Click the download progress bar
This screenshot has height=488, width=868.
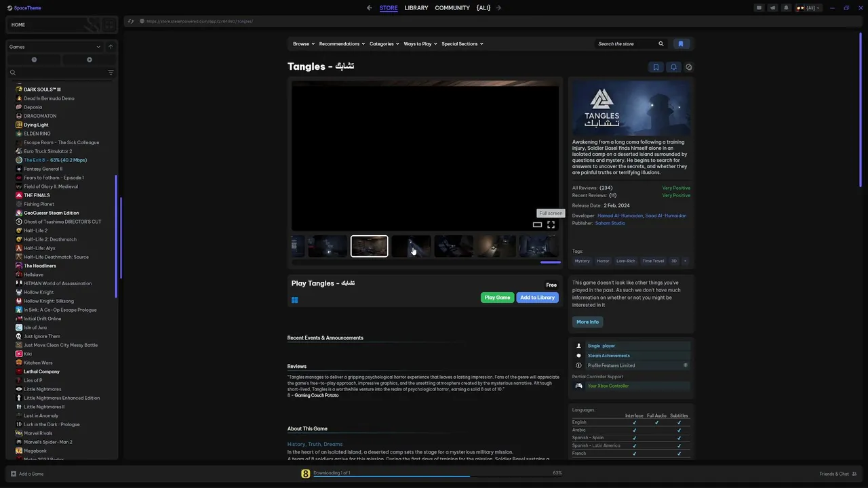click(x=437, y=476)
